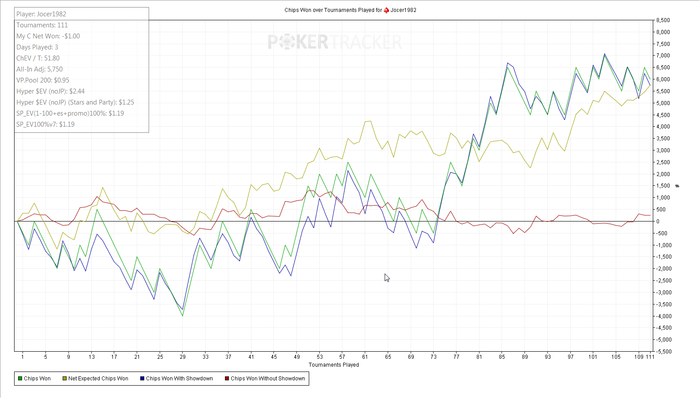Click 'Hyper $EV (noJP) (Stars and Party): $1.25'
This screenshot has width=700, height=398.
tap(75, 102)
